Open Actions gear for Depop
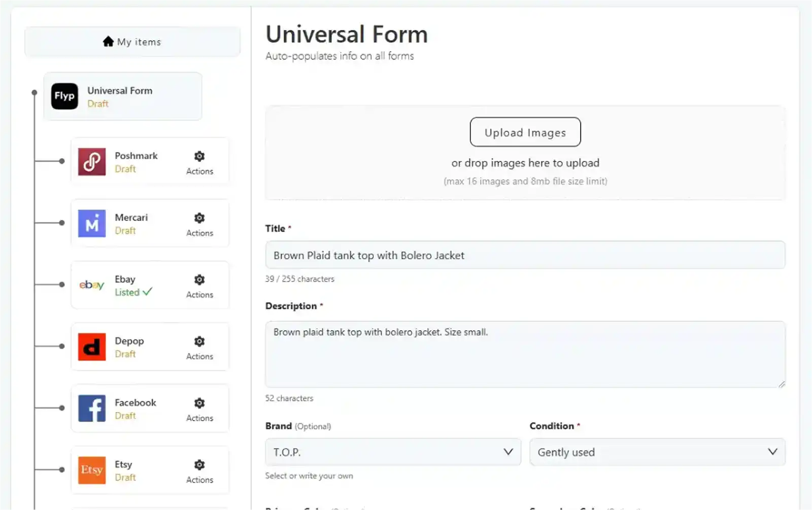The width and height of the screenshot is (812, 510). point(199,341)
